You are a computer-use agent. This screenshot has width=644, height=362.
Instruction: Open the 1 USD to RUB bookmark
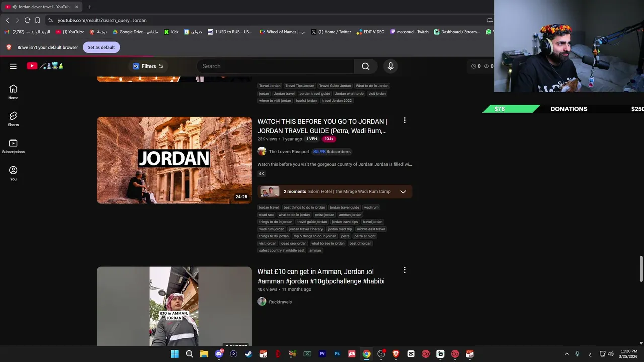[230, 32]
